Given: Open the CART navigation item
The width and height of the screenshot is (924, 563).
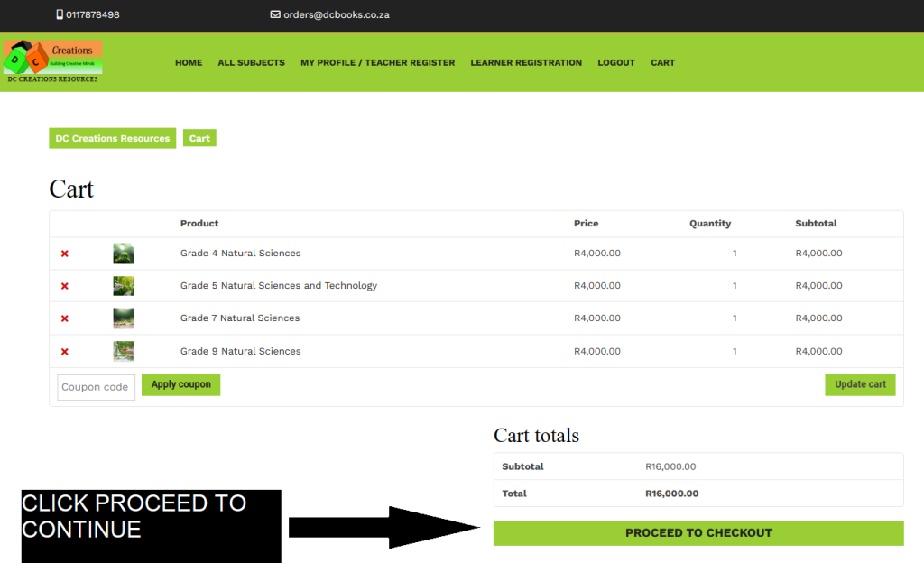Looking at the screenshot, I should tap(662, 62).
